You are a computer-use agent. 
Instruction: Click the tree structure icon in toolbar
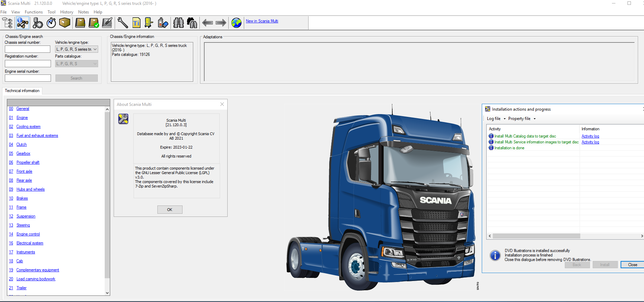(8, 23)
